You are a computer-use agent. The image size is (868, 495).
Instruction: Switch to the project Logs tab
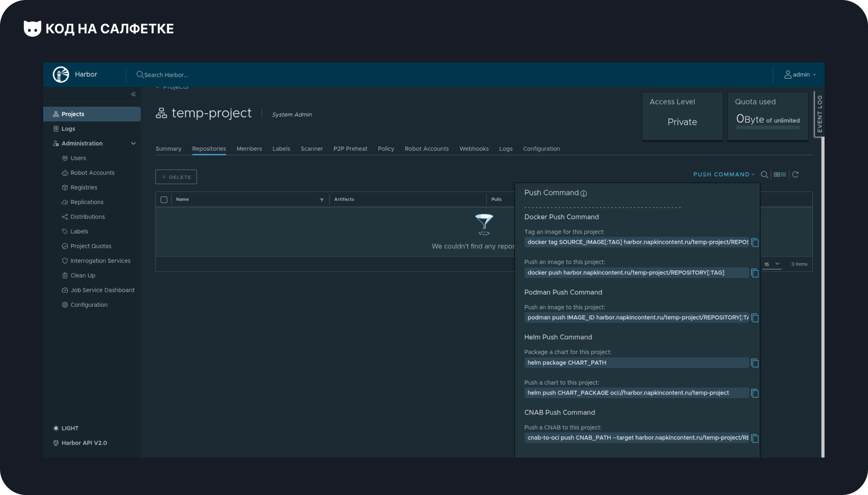pos(505,149)
